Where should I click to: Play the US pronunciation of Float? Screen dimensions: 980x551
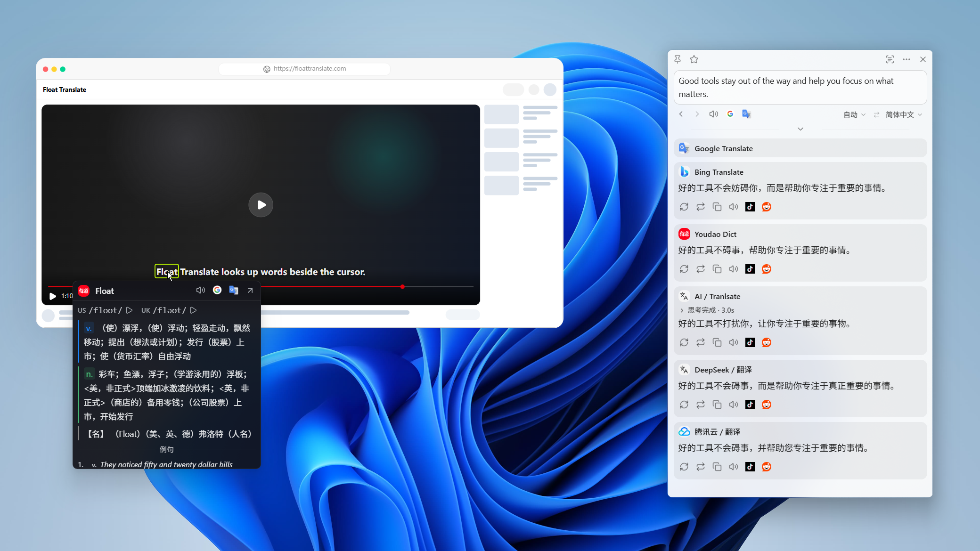coord(129,310)
